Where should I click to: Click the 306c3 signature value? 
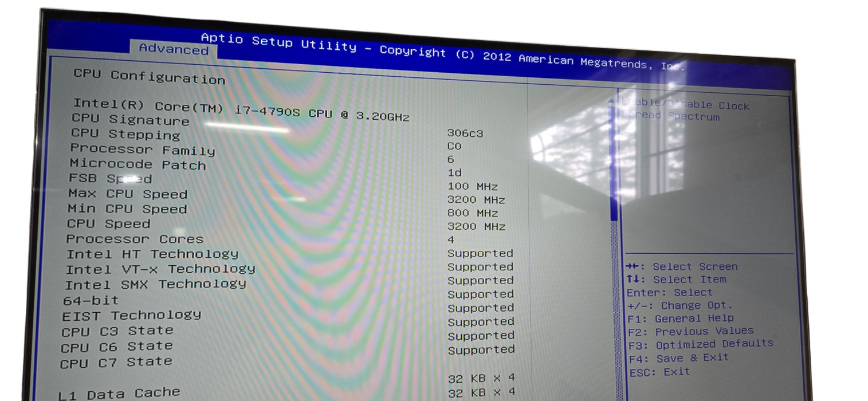pyautogui.click(x=465, y=133)
